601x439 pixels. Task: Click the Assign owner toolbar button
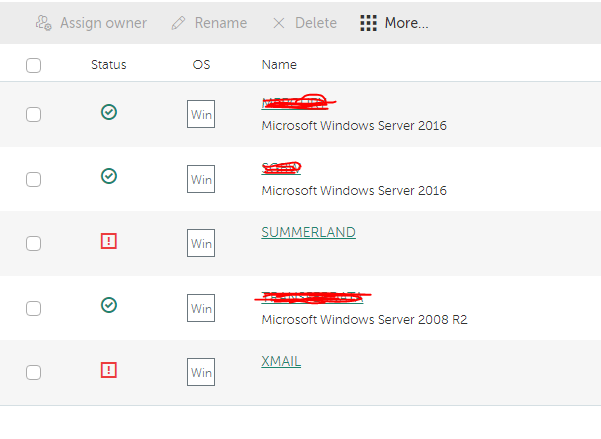click(x=91, y=23)
